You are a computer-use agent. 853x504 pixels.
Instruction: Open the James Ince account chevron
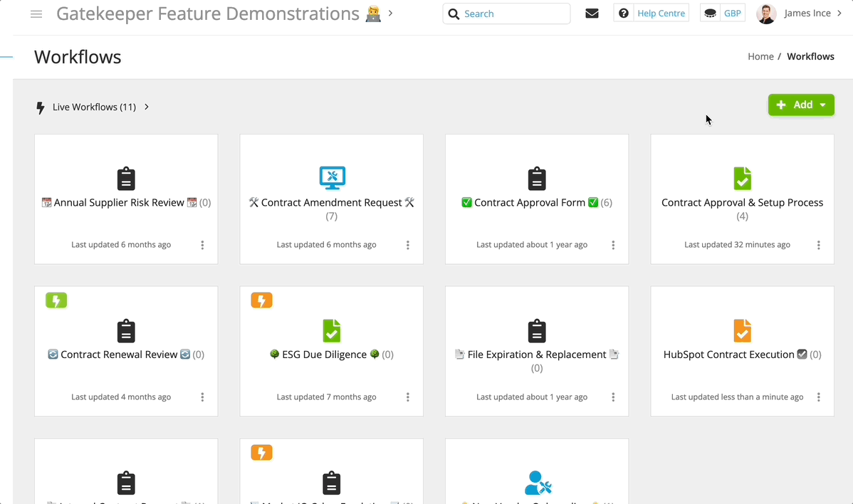(840, 13)
